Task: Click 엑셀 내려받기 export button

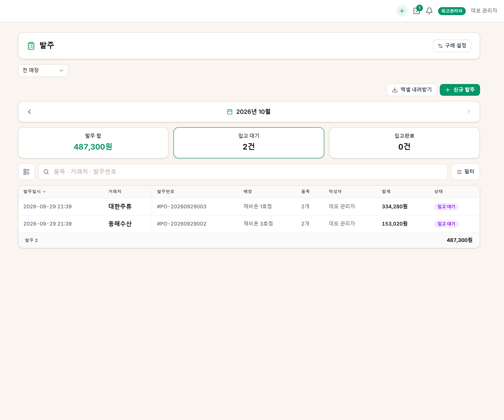Action: click(x=412, y=90)
